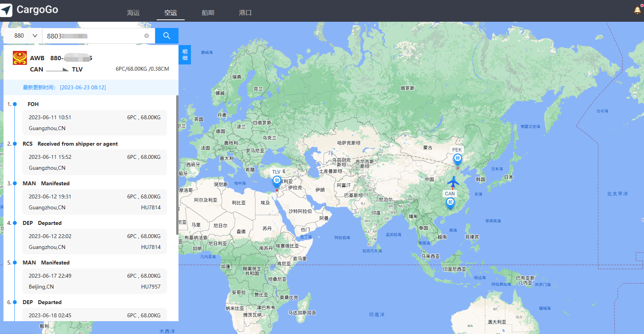Click the blue search magnifier button
Image resolution: width=644 pixels, height=334 pixels.
click(x=167, y=36)
